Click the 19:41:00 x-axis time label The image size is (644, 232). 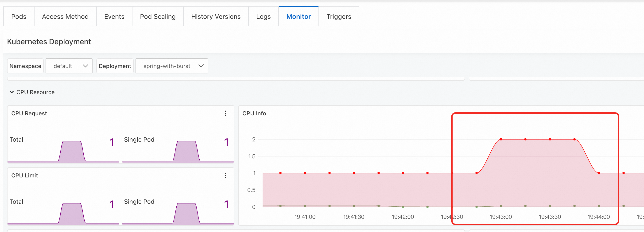coord(305,217)
